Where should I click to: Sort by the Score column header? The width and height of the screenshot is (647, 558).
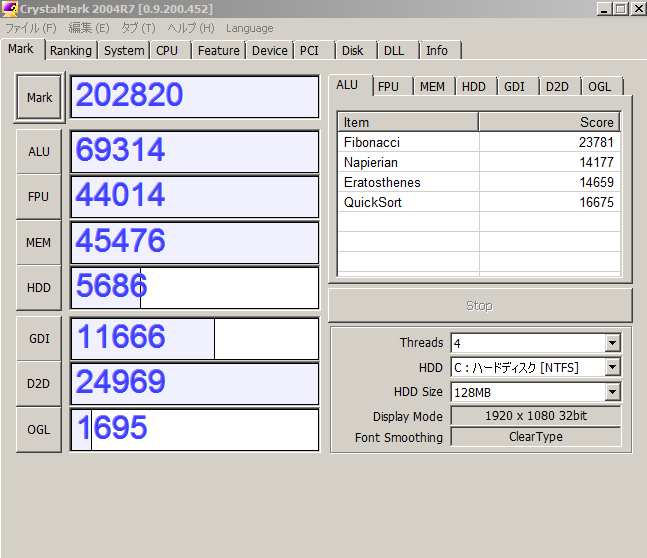pos(550,122)
